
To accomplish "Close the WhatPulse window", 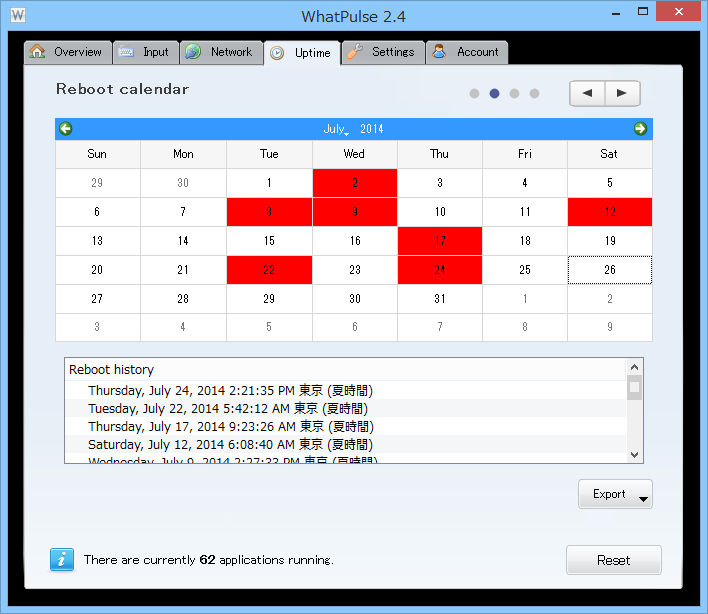I will coord(679,12).
